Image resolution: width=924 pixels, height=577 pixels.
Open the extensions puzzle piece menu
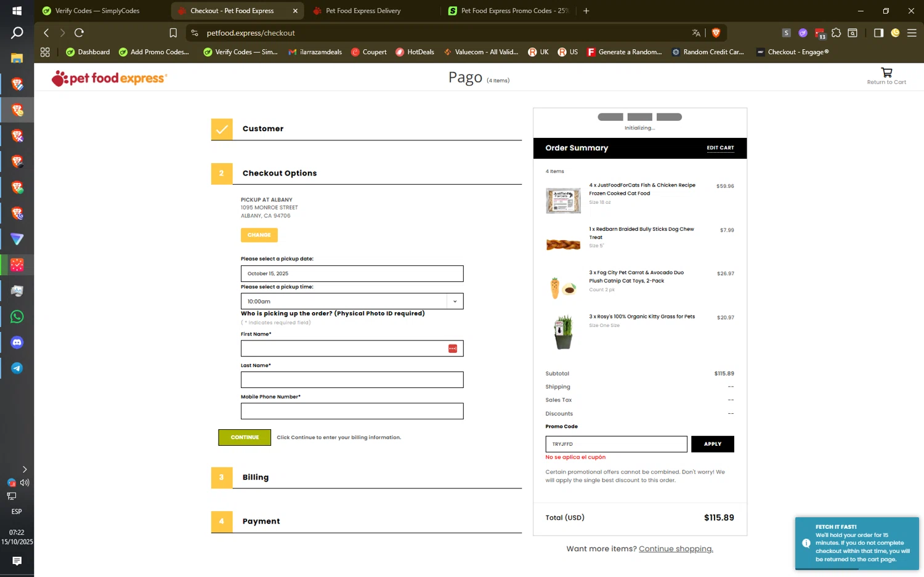click(x=836, y=33)
